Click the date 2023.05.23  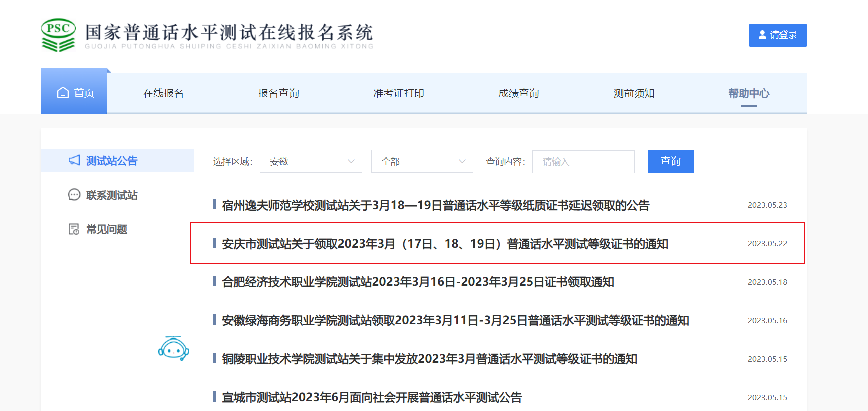767,205
